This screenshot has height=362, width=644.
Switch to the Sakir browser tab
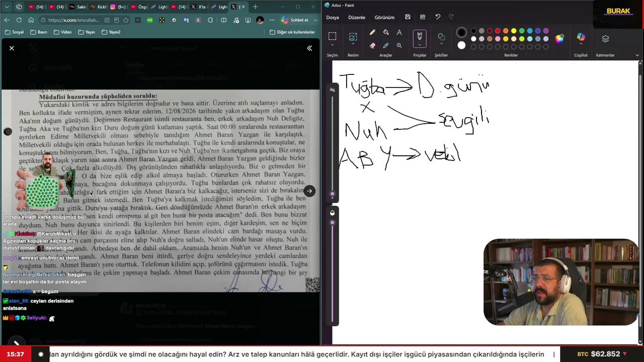point(77,7)
